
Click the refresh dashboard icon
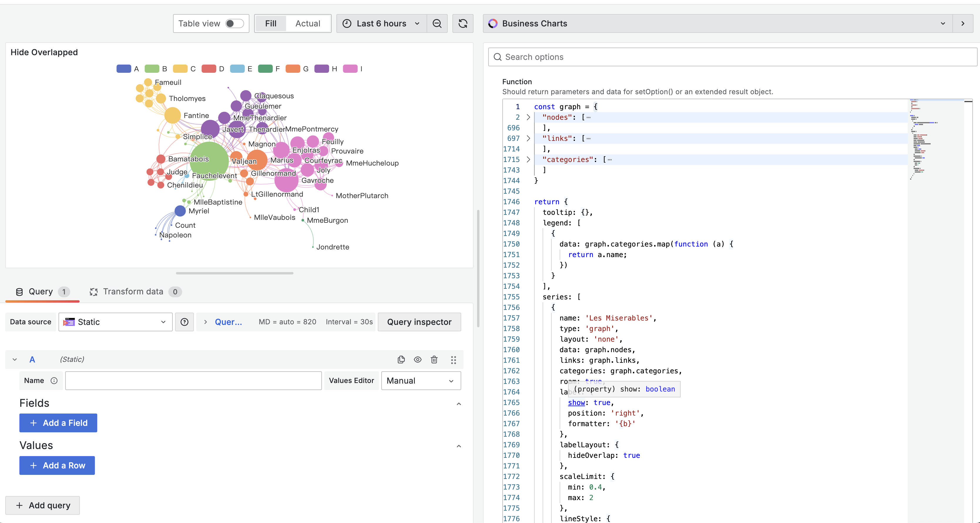(x=463, y=23)
